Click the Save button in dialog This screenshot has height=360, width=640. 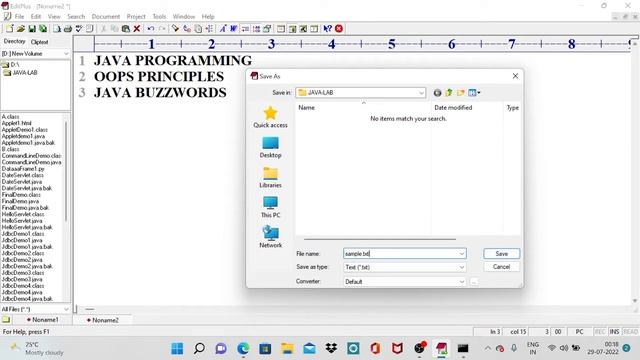point(502,253)
